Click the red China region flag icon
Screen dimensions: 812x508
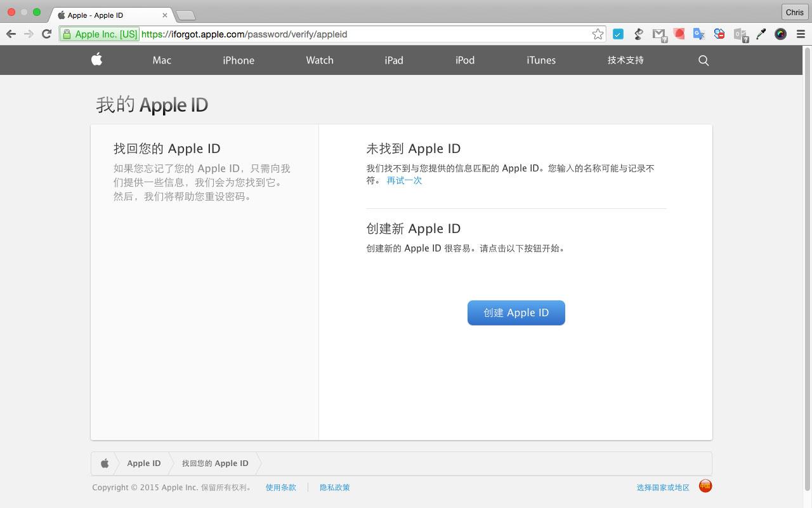click(705, 486)
